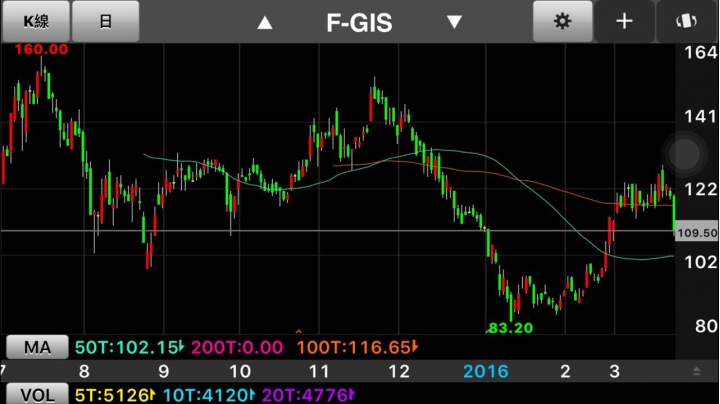Tap the 2016 year marker on timeline
The height and width of the screenshot is (404, 720).
pos(486,371)
